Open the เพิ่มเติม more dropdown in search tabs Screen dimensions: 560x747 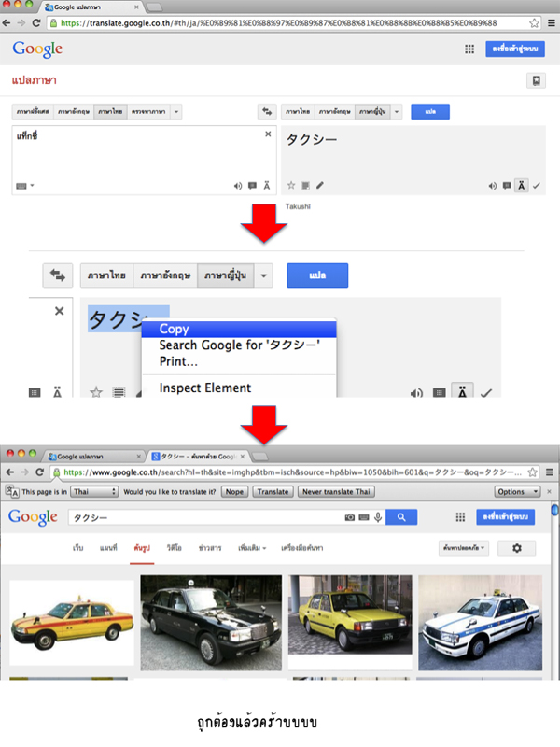252,548
